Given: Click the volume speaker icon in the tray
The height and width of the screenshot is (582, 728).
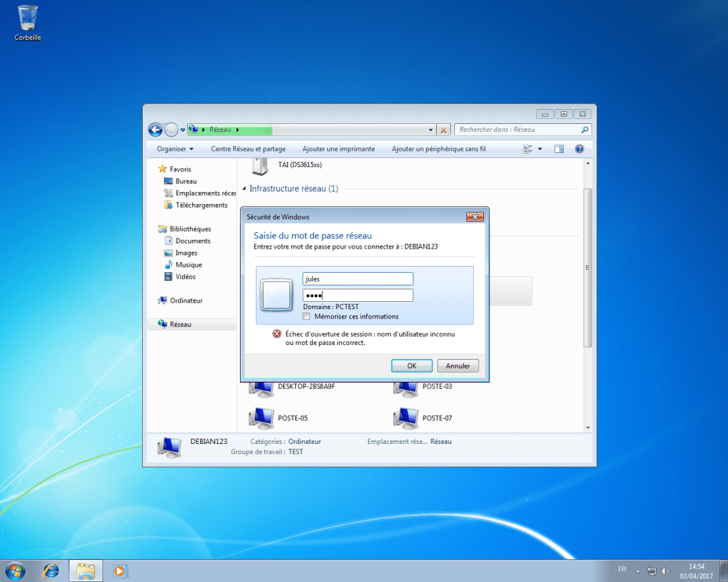Looking at the screenshot, I should pos(665,571).
